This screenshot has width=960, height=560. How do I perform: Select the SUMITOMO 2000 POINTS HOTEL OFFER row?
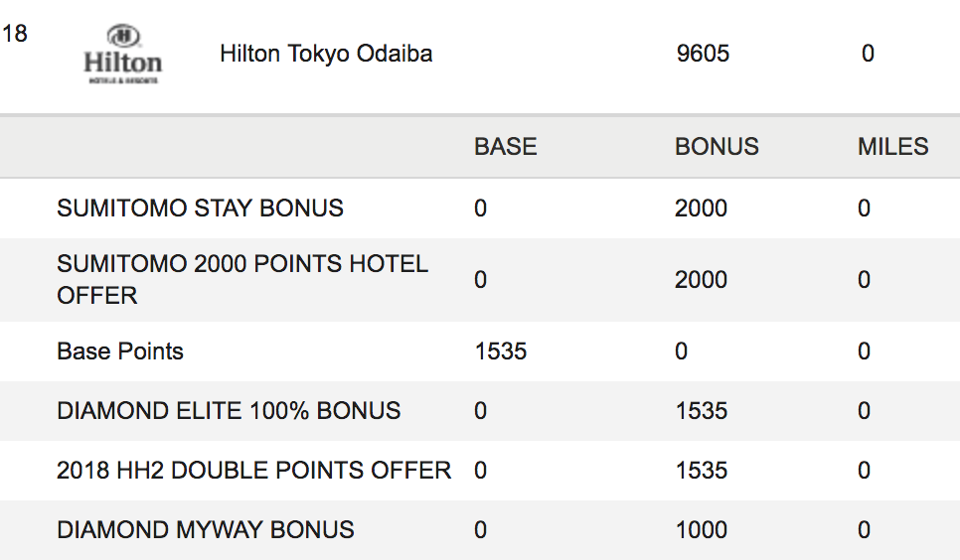click(480, 280)
